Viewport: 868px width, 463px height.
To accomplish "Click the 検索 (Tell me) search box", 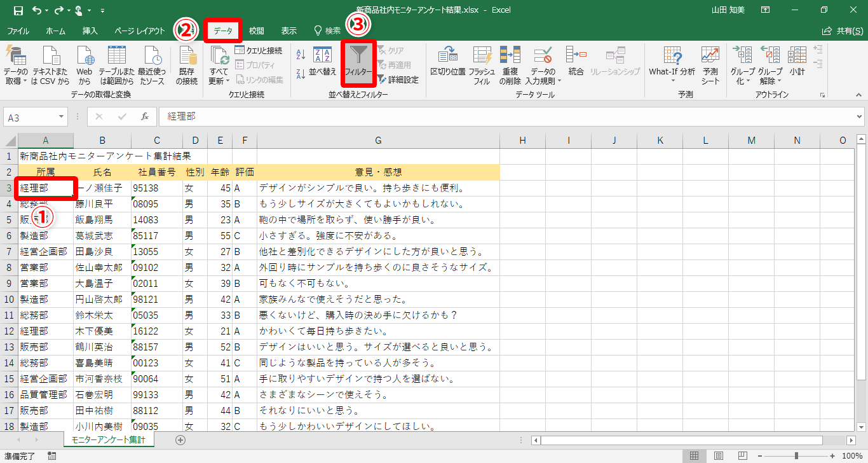I will [x=328, y=31].
